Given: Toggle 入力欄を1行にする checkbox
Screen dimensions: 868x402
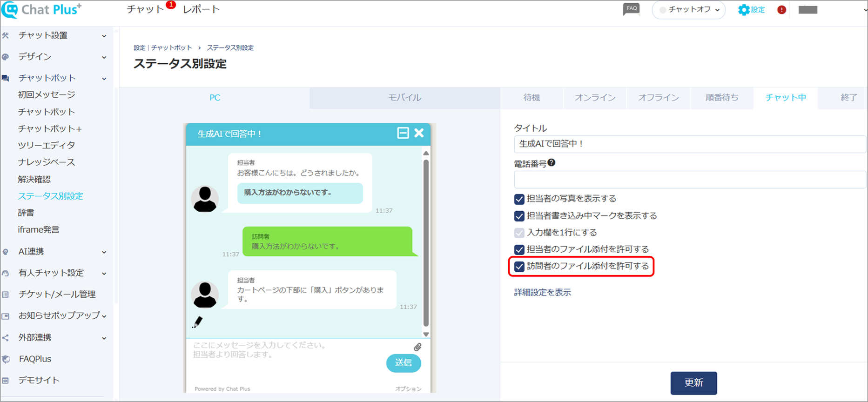Looking at the screenshot, I should tap(519, 233).
